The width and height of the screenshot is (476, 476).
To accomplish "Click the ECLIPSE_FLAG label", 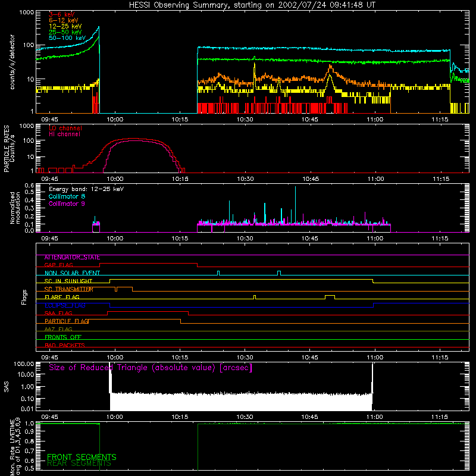I will point(65,305).
